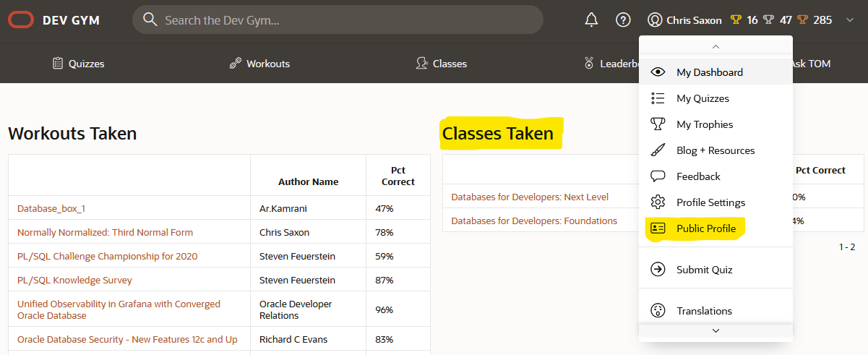Open Database_box_1 workout link
Image resolution: width=868 pixels, height=355 pixels.
click(x=51, y=208)
